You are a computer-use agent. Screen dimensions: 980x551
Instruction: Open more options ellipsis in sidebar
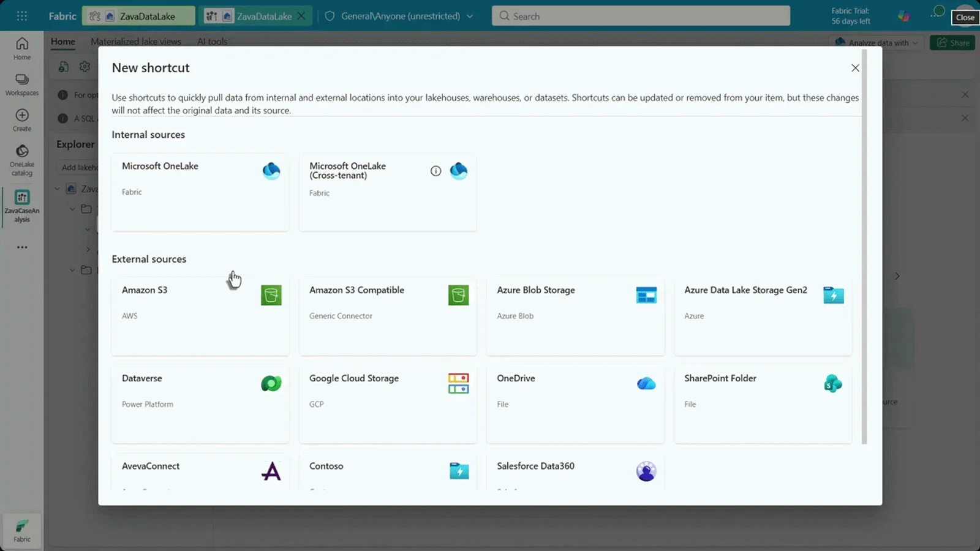22,247
